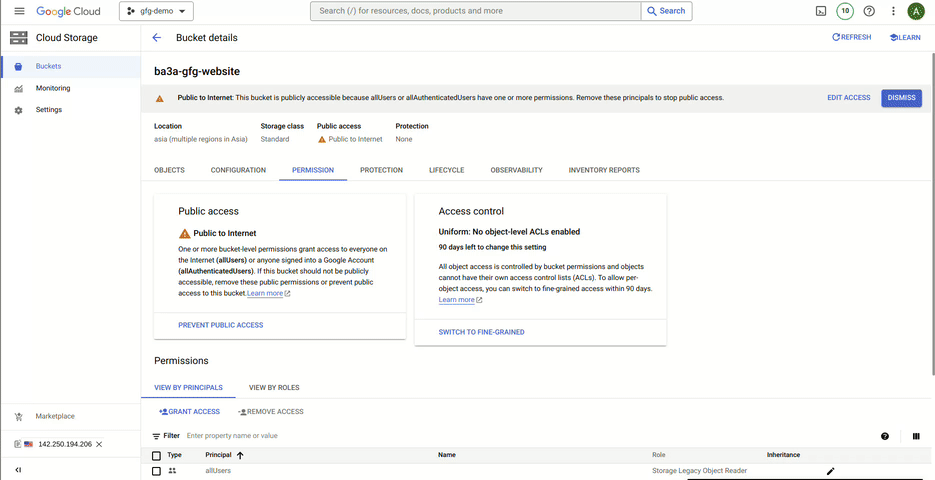Open the hamburger navigation menu
Viewport: 935px width, 480px height.
coord(19,11)
